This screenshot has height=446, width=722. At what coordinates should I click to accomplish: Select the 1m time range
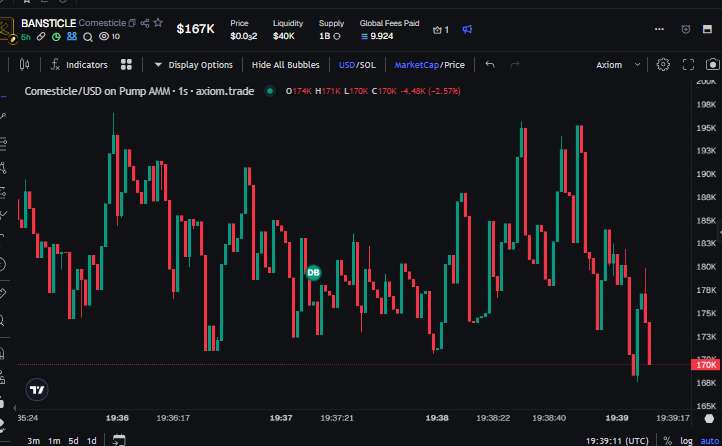(x=54, y=440)
